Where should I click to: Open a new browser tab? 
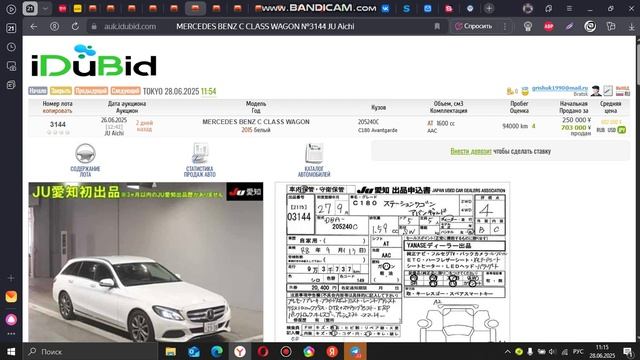(x=489, y=8)
